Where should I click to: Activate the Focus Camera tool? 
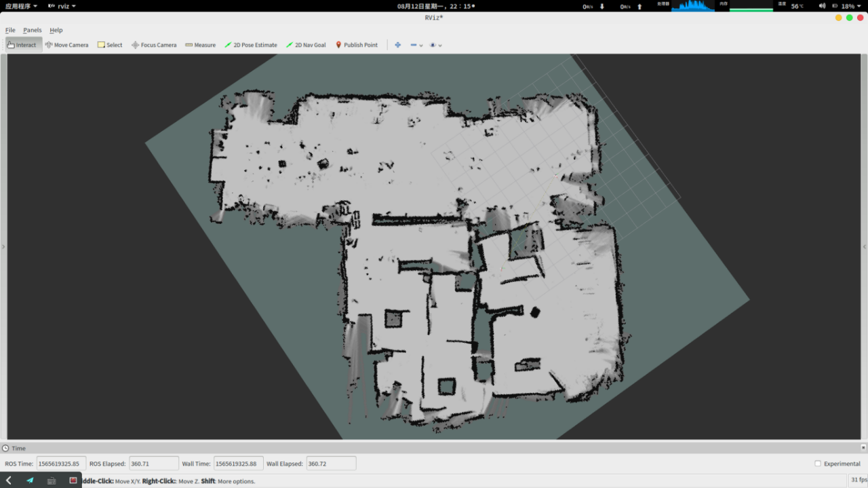coord(154,45)
